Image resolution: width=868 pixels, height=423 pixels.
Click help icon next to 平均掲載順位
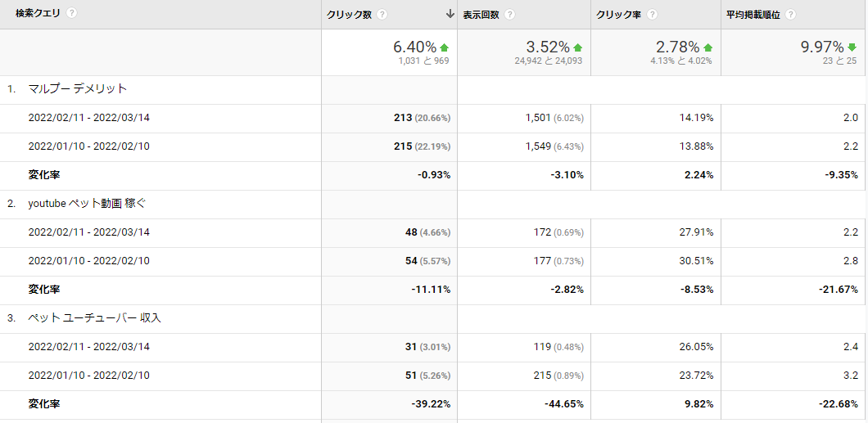click(791, 15)
